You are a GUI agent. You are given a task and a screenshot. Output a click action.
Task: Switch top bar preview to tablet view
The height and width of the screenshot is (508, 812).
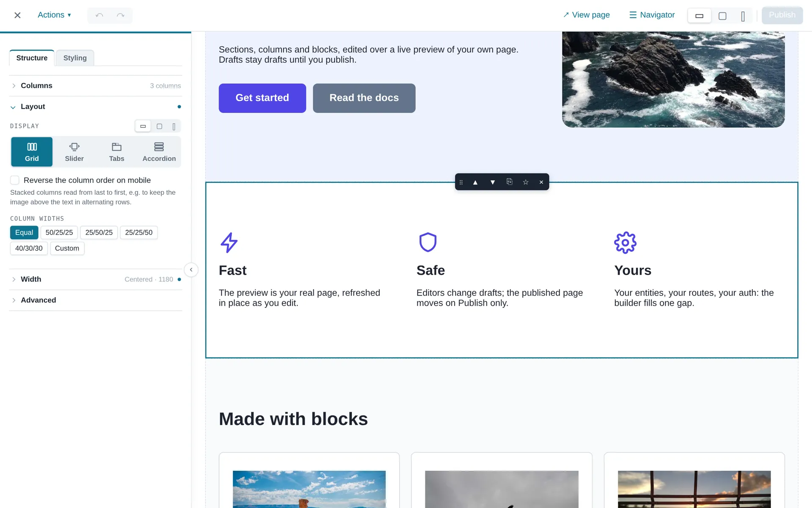tap(722, 16)
